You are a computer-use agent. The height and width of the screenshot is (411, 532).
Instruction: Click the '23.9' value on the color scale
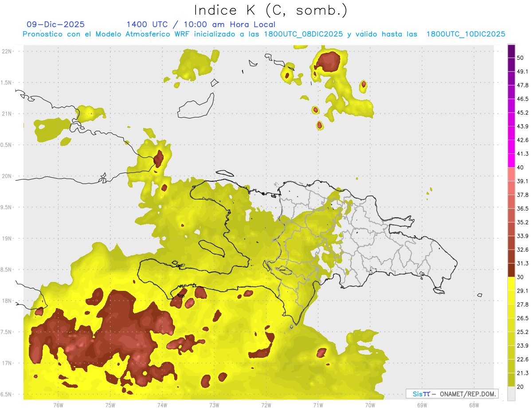523,346
